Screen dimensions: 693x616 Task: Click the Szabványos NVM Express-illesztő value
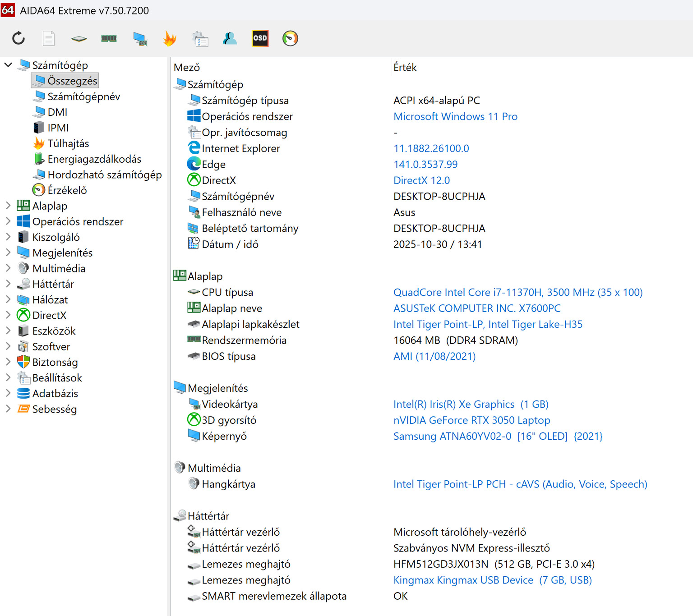click(471, 548)
